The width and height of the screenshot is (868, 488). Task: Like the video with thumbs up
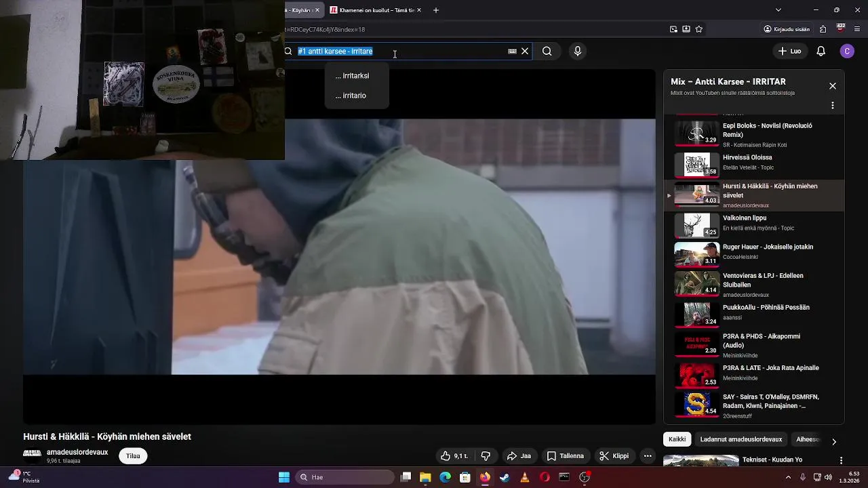tap(454, 456)
